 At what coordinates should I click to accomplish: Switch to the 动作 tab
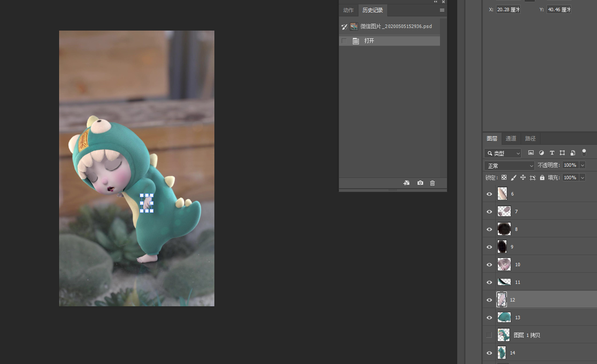pyautogui.click(x=348, y=10)
